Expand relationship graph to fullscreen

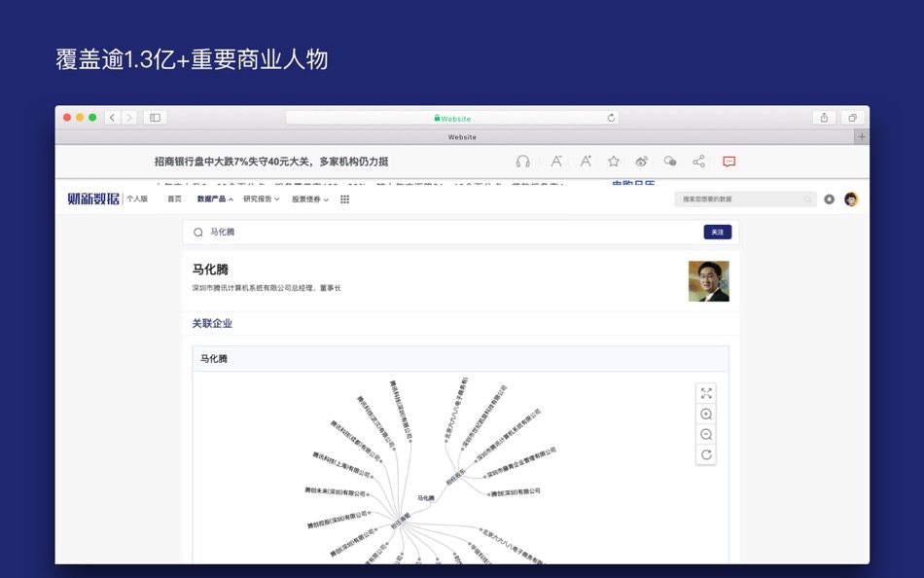tap(706, 393)
